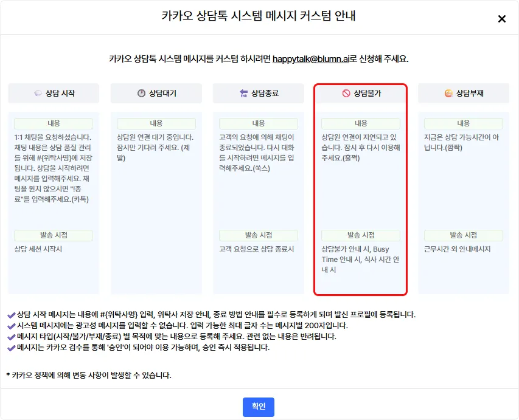
Task: Click the speech bubble icon beside 상담 시작
Action: tap(38, 93)
